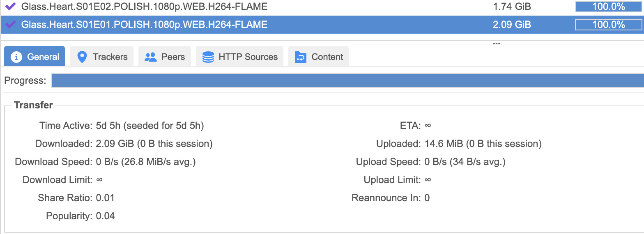The height and width of the screenshot is (234, 644).
Task: Click the 2.09 GiB size cell in the torrent list
Action: (512, 25)
